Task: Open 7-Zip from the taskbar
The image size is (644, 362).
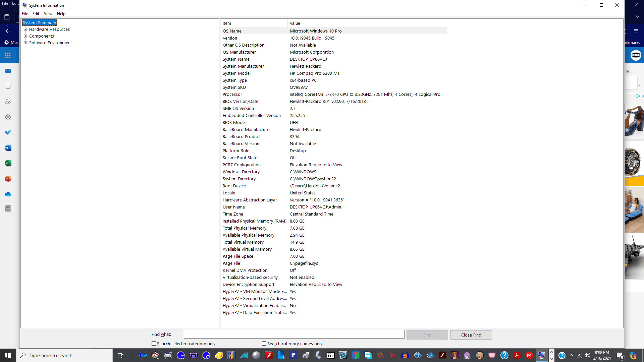Action: [x=330, y=355]
